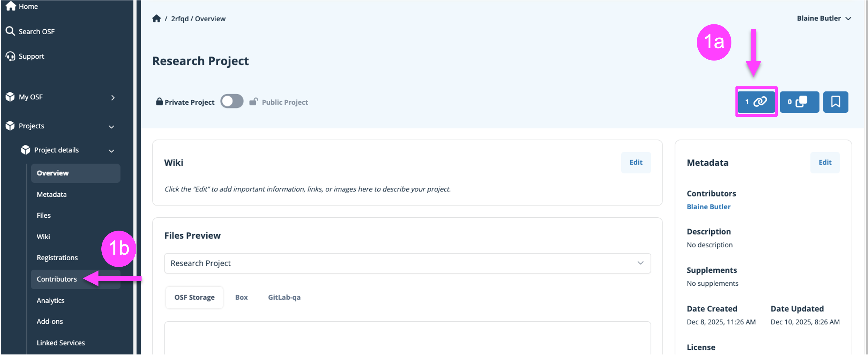Image resolution: width=868 pixels, height=355 pixels.
Task: Click the view-only links button showing 1
Action: tap(756, 102)
